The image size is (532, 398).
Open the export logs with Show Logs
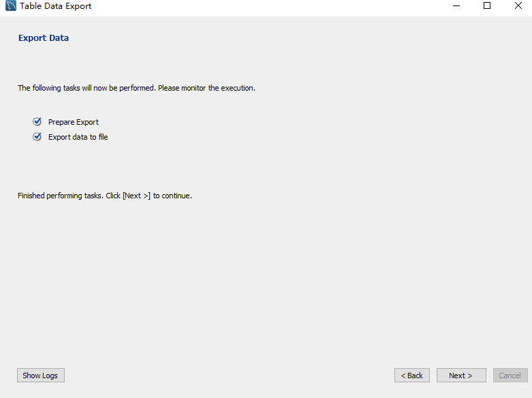tap(40, 376)
